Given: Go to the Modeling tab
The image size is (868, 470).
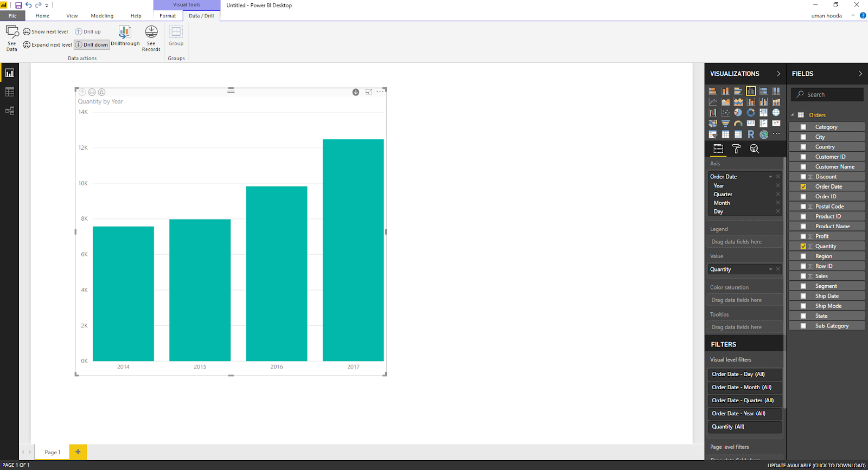Looking at the screenshot, I should pos(102,16).
